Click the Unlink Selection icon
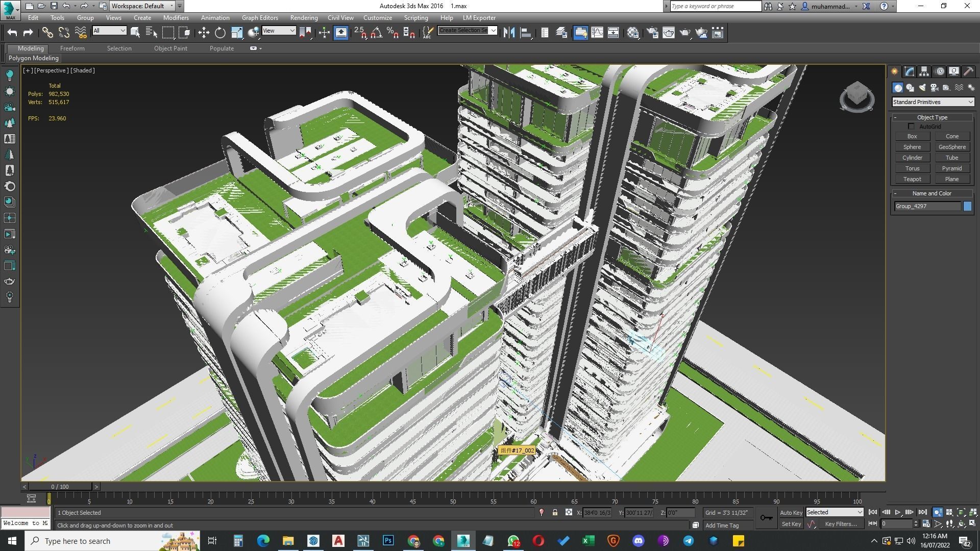Screen dimensions: 980x551 point(64,33)
